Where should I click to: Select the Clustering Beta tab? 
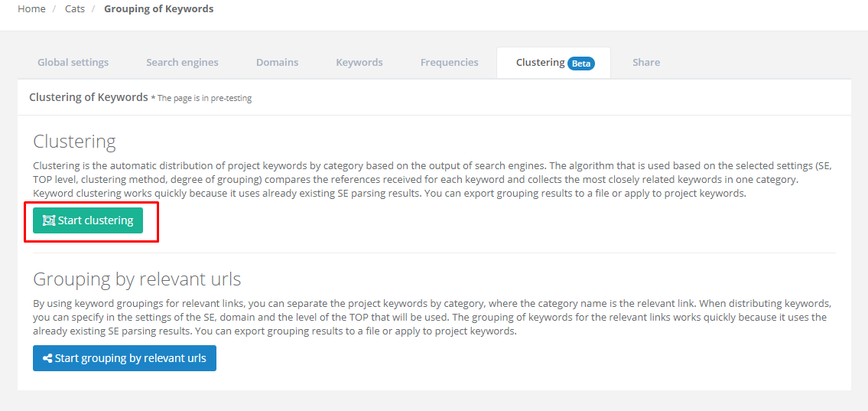(554, 63)
